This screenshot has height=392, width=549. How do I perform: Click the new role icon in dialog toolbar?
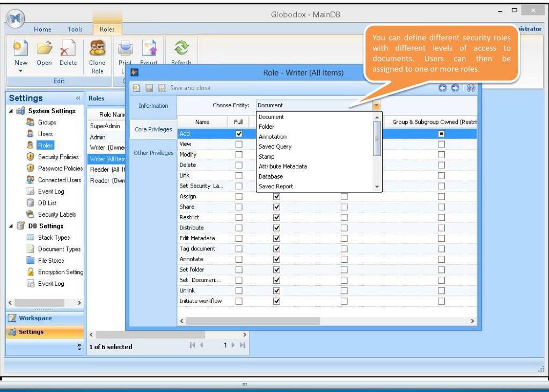(136, 88)
